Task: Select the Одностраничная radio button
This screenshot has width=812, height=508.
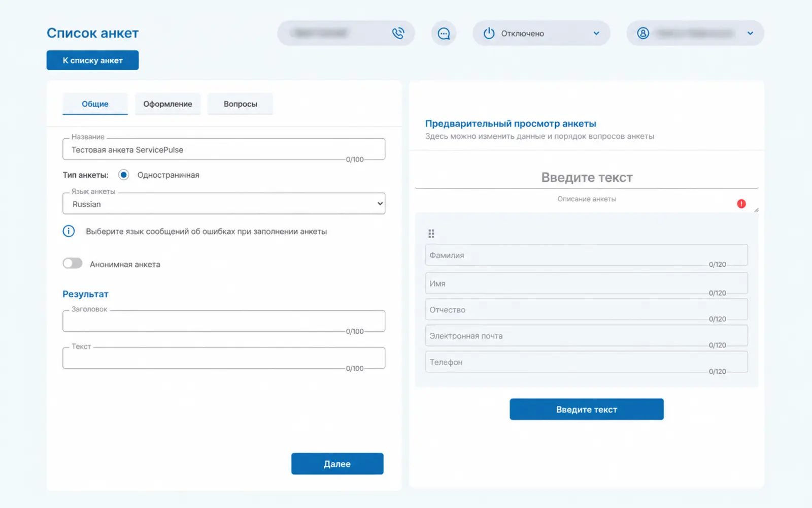Action: point(123,175)
